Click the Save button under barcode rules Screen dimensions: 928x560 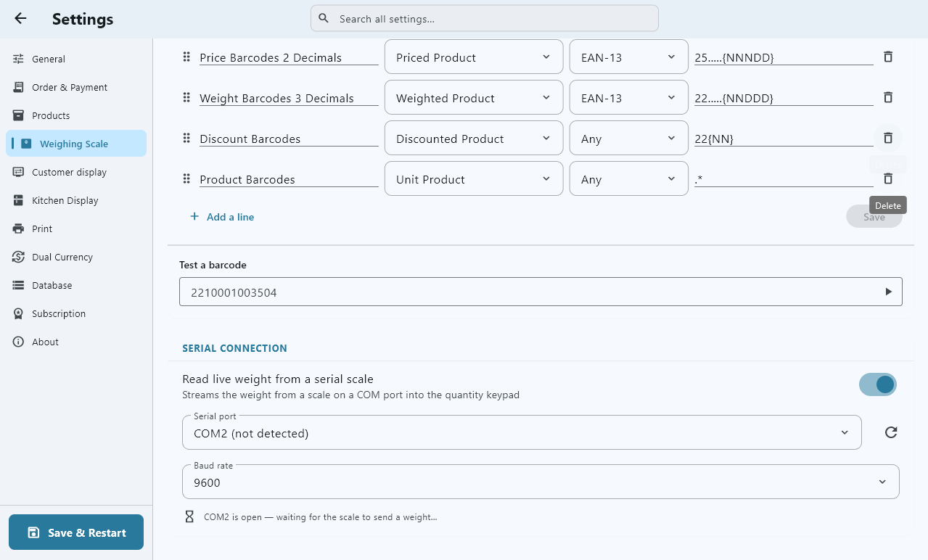coord(874,217)
